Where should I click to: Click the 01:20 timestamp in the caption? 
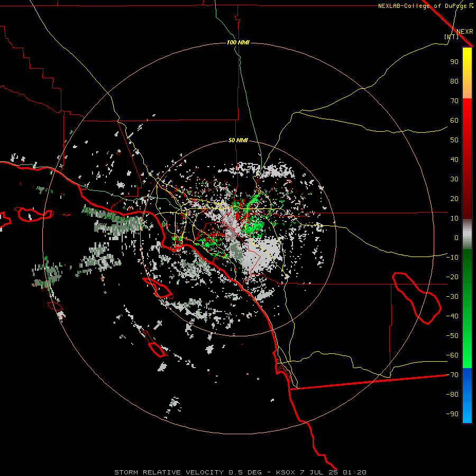pyautogui.click(x=354, y=472)
